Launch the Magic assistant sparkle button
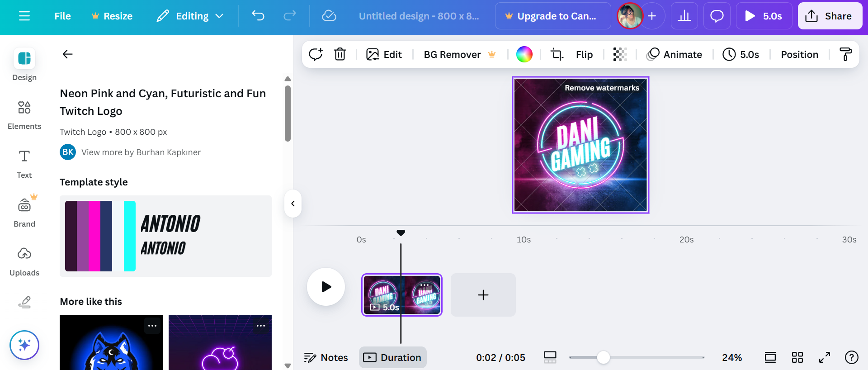Image resolution: width=868 pixels, height=370 pixels. coord(24,345)
